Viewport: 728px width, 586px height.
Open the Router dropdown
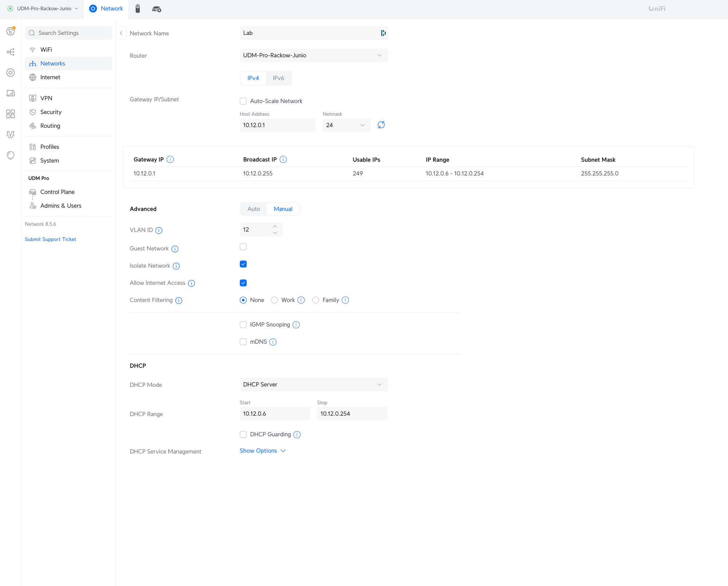(x=313, y=55)
